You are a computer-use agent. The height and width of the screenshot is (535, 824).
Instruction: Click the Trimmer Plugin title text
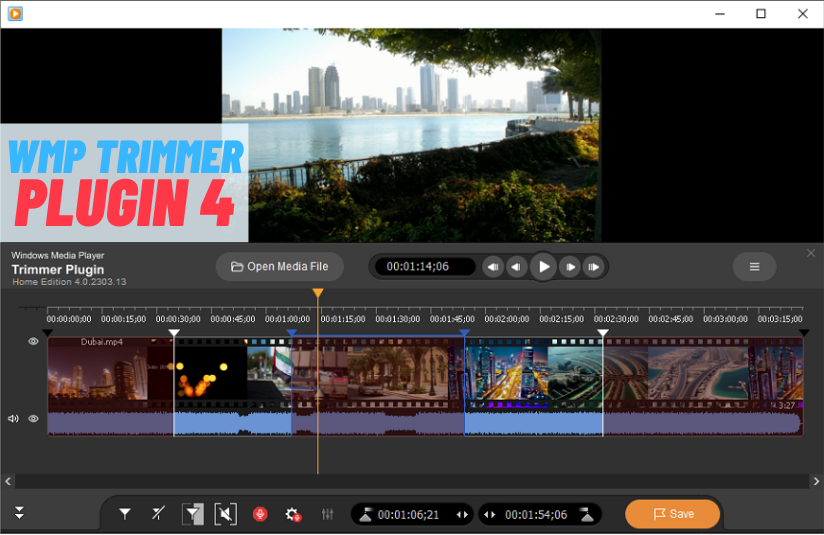pyautogui.click(x=58, y=270)
